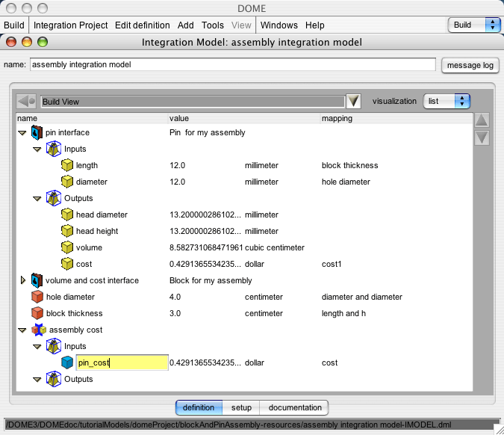Click the Build View path bar
Image resolution: width=504 pixels, height=435 pixels.
[193, 102]
